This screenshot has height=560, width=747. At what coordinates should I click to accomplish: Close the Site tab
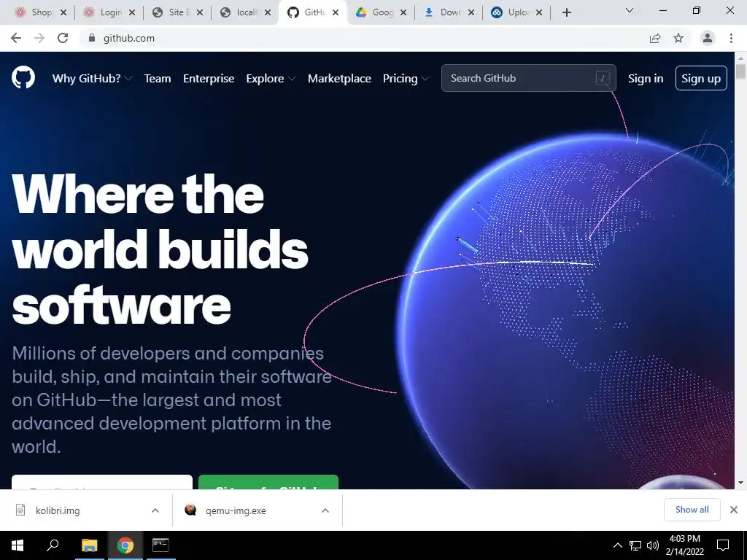coord(200,13)
